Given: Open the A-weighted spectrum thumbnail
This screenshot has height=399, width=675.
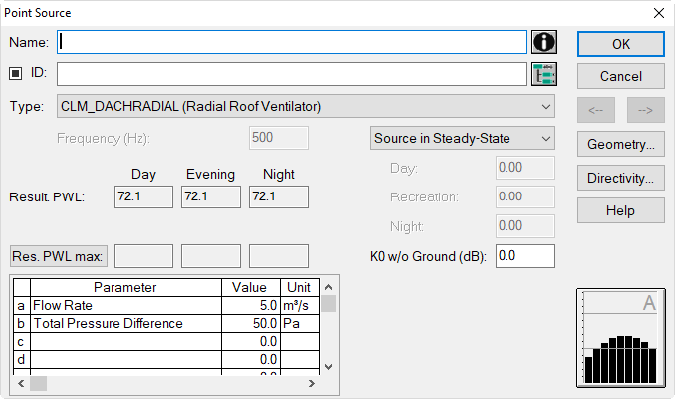Looking at the screenshot, I should click(x=620, y=338).
